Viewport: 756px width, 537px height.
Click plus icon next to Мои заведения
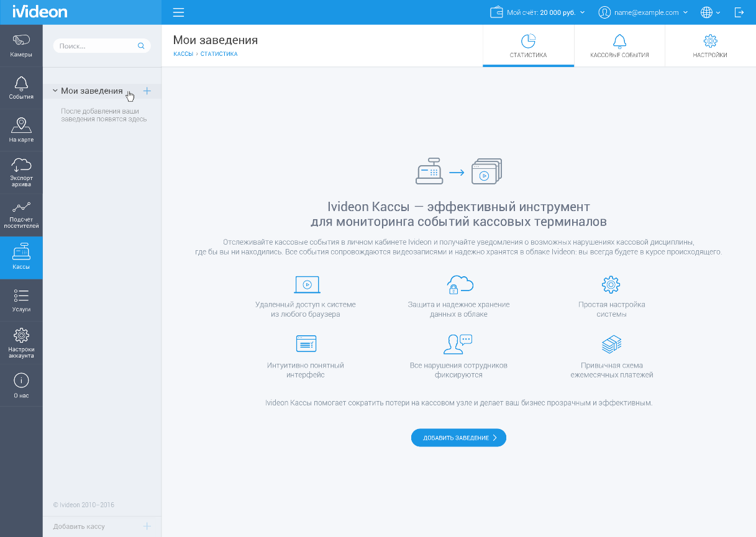(147, 91)
